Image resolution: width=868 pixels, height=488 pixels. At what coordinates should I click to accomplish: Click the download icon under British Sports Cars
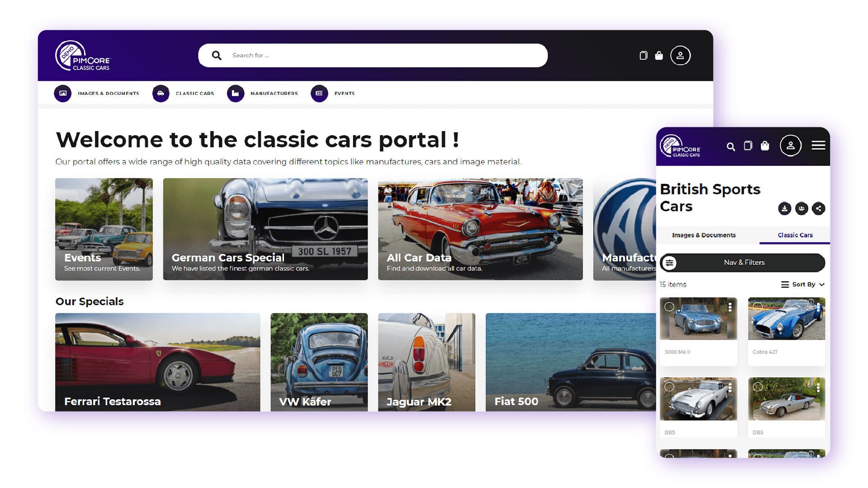[x=784, y=208]
